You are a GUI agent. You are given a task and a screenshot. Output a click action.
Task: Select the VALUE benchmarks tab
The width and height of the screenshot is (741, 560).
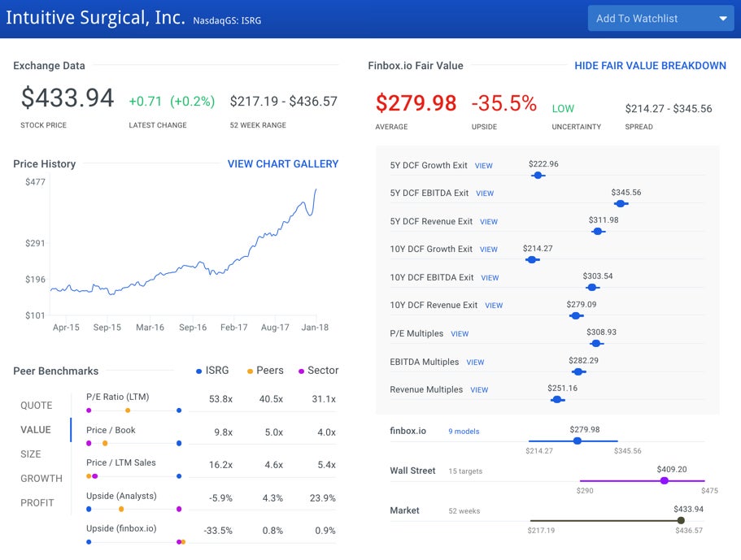[x=36, y=430]
